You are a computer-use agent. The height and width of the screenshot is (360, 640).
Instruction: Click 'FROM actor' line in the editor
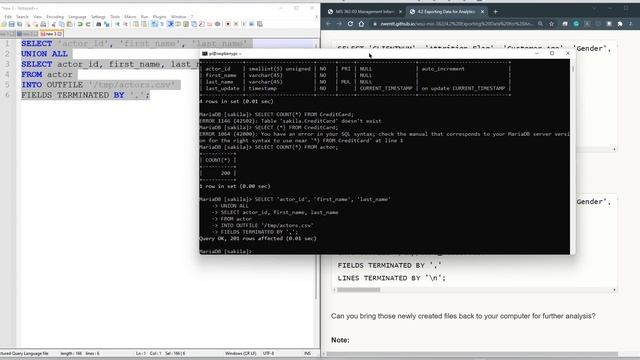47,75
